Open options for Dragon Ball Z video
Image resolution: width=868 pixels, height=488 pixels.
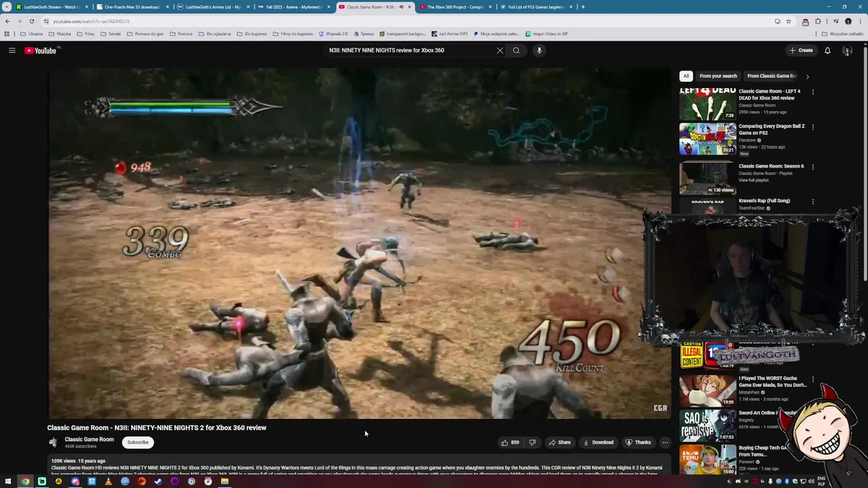tap(812, 127)
